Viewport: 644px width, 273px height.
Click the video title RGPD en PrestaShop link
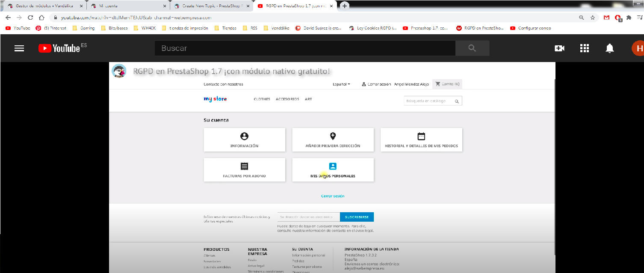(231, 71)
